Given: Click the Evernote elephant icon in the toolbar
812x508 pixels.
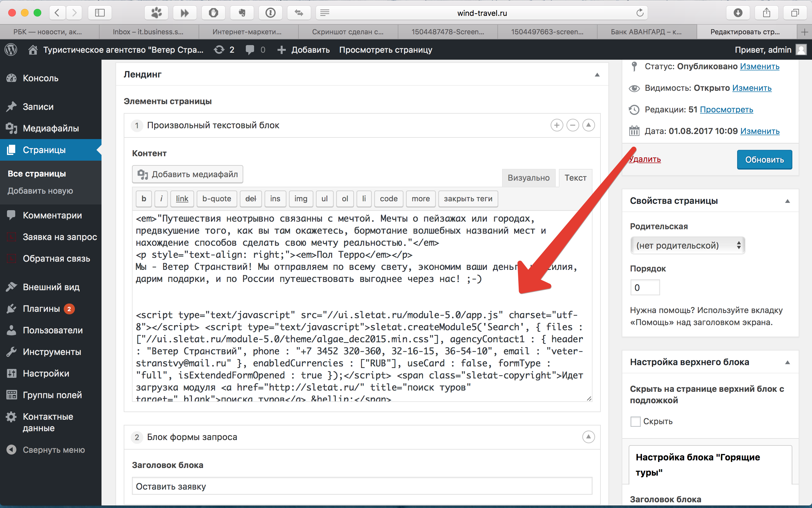Looking at the screenshot, I should click(x=242, y=13).
